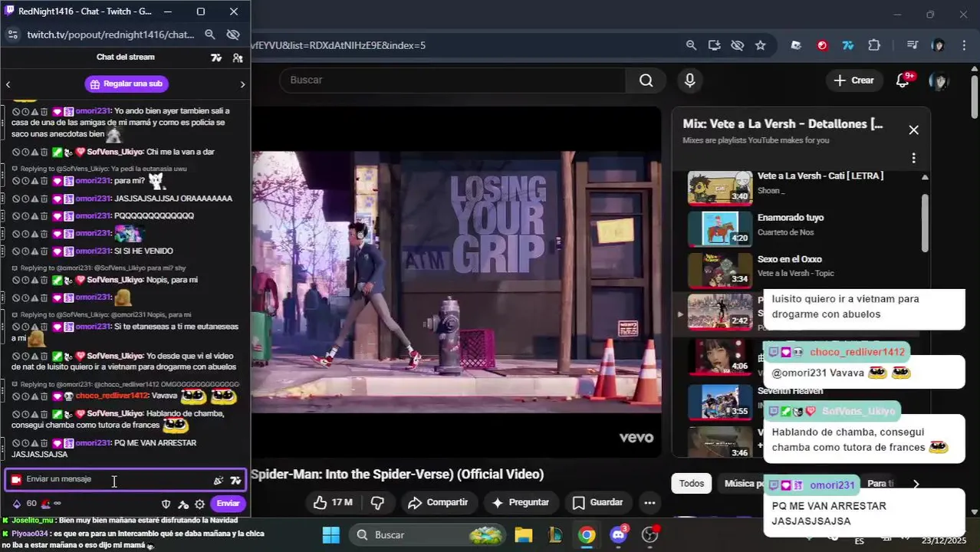Click Regalar una sub button

127,84
